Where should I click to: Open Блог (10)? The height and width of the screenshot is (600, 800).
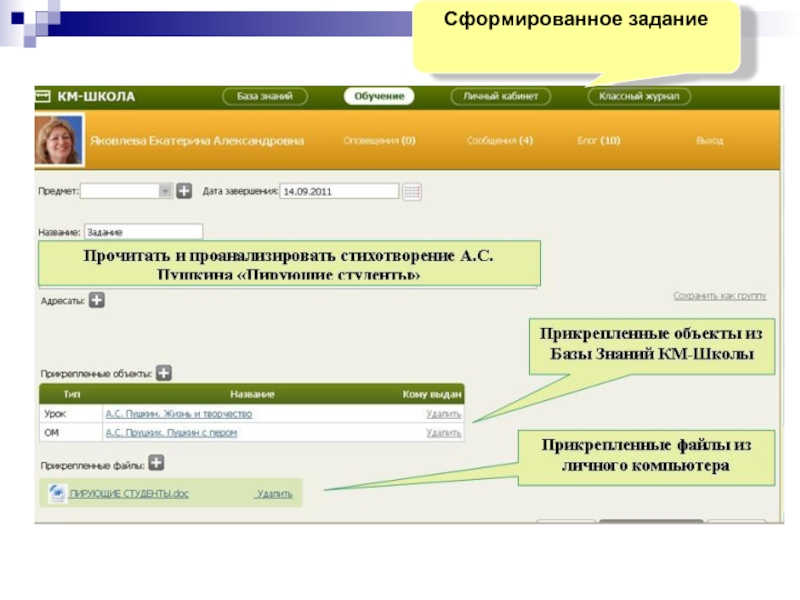pyautogui.click(x=598, y=140)
